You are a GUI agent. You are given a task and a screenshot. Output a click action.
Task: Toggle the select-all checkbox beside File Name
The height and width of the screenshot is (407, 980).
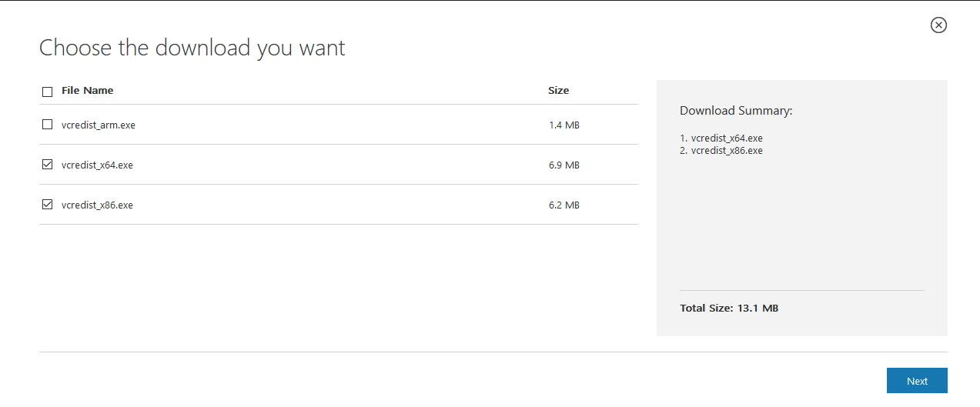(47, 92)
